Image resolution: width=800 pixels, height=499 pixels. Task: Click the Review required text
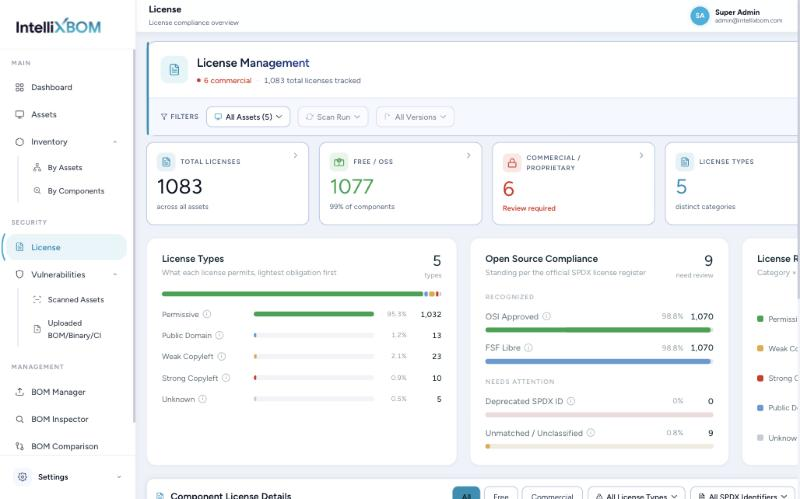click(529, 208)
